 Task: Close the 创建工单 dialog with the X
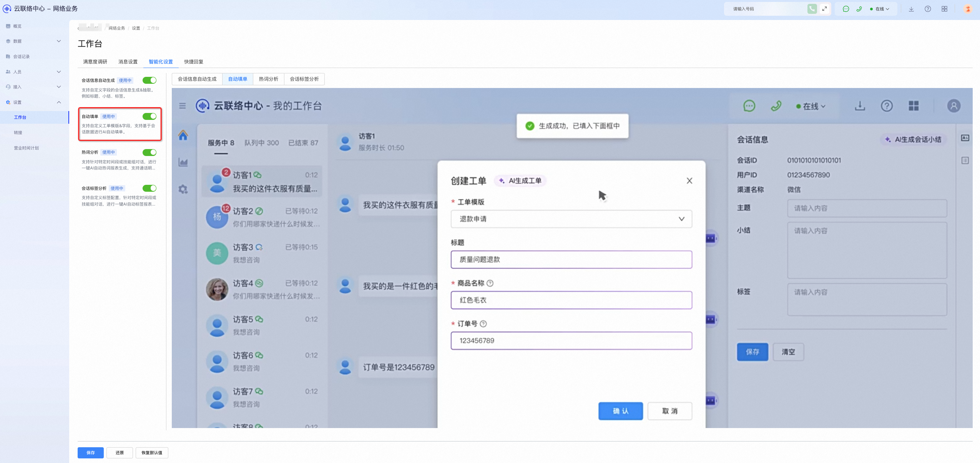click(689, 181)
